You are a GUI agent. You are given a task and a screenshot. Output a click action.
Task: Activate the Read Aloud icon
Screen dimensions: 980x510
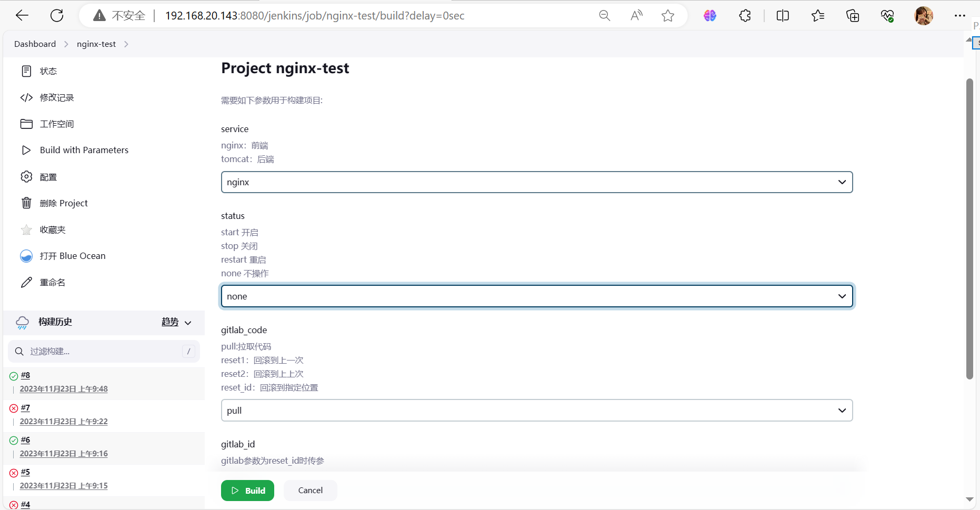[636, 16]
